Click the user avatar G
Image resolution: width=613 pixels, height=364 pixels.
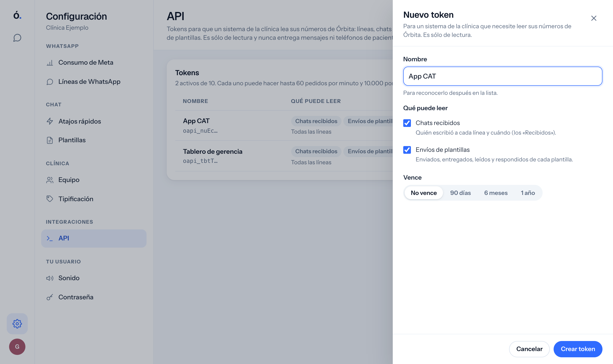pos(17,347)
